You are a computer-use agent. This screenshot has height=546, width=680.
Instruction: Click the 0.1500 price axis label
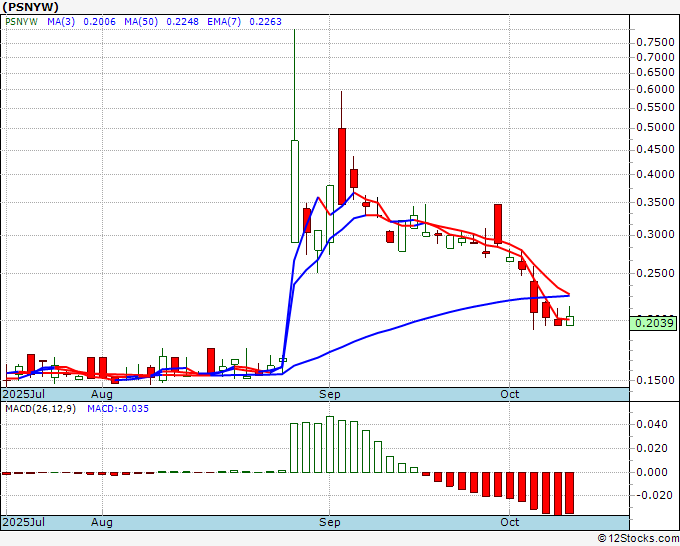pos(655,380)
